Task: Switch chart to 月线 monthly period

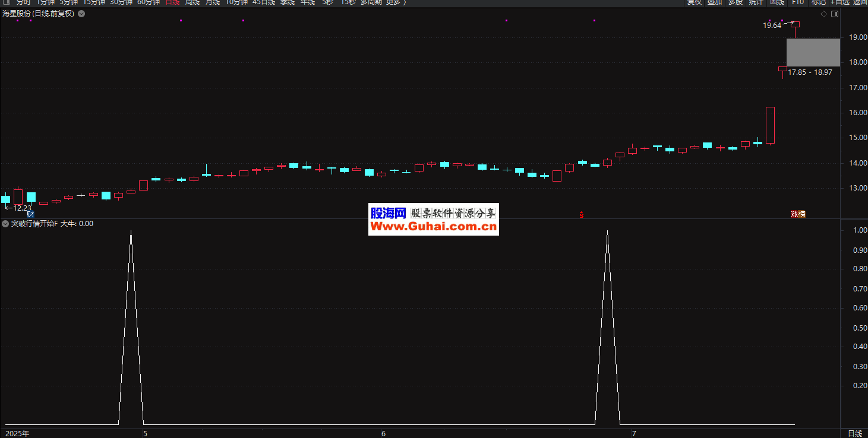Action: point(212,2)
